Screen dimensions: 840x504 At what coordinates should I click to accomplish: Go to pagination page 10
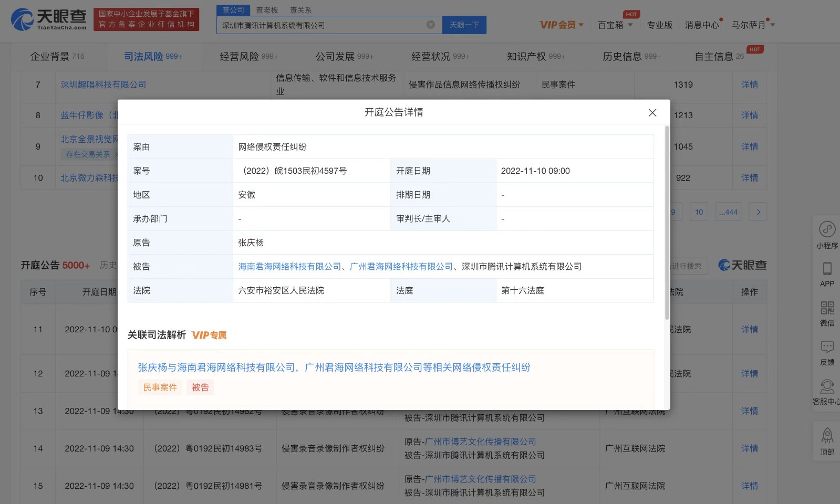pyautogui.click(x=699, y=212)
